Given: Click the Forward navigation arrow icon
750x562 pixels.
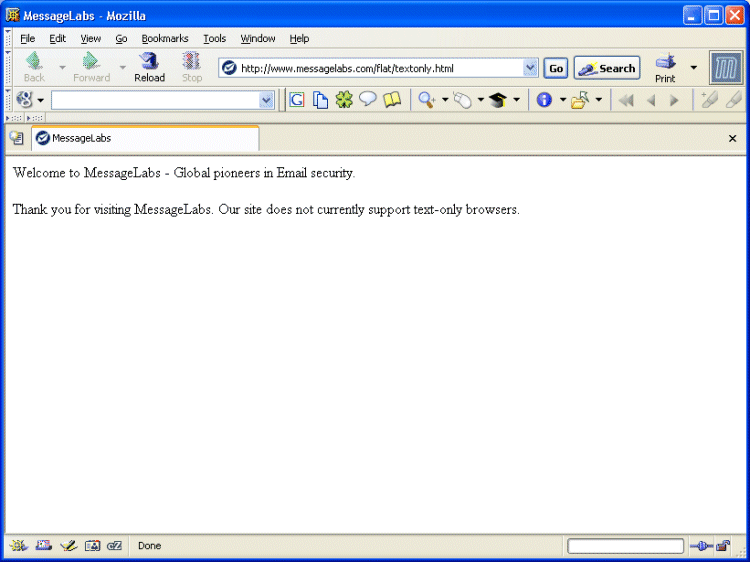Looking at the screenshot, I should 91,61.
